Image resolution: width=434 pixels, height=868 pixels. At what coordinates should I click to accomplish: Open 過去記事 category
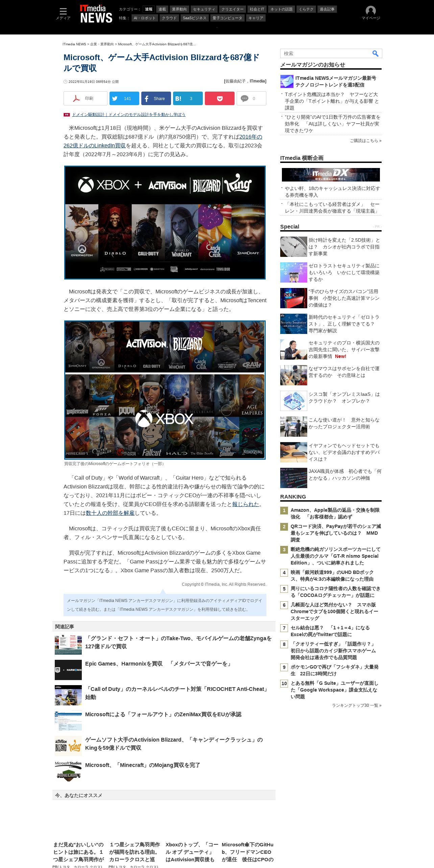pos(327,9)
